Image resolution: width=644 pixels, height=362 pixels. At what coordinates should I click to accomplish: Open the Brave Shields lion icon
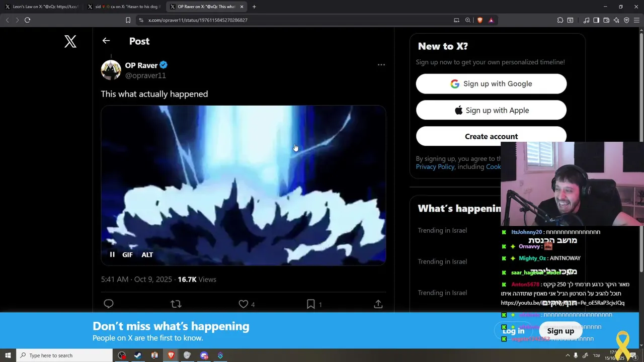[x=479, y=20]
